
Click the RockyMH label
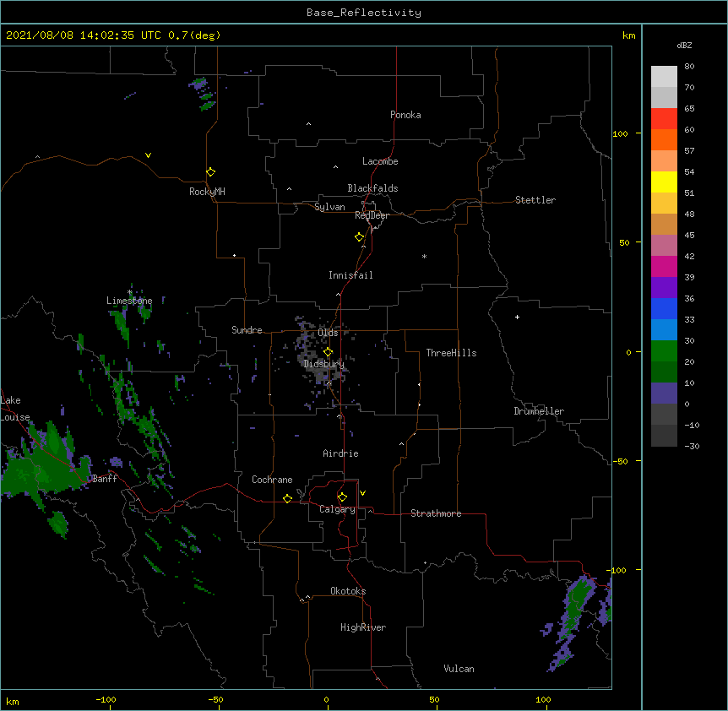click(207, 192)
